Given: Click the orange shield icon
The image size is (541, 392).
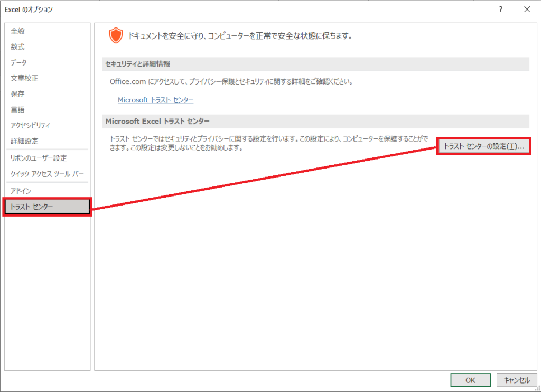Looking at the screenshot, I should click(x=115, y=36).
